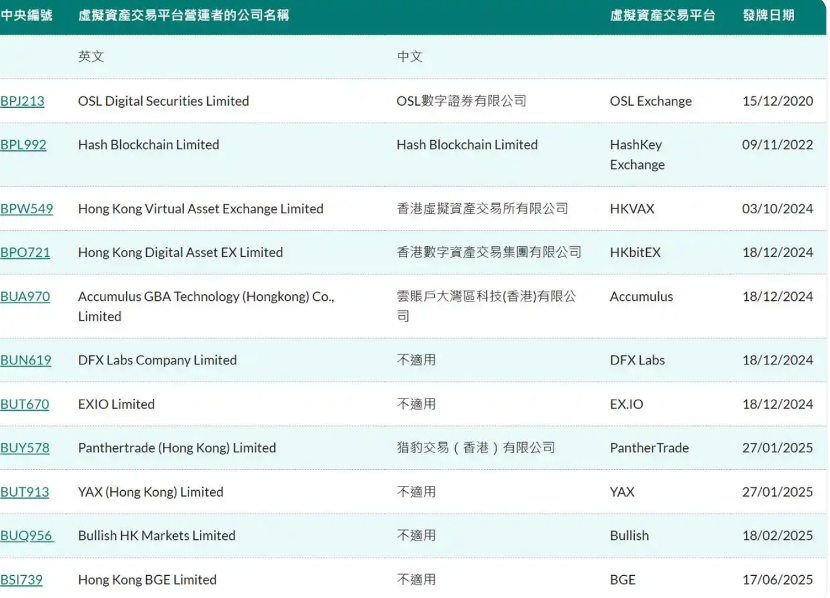Select date 27/01/2025 in the YAX row
The image size is (830, 598).
(x=778, y=492)
